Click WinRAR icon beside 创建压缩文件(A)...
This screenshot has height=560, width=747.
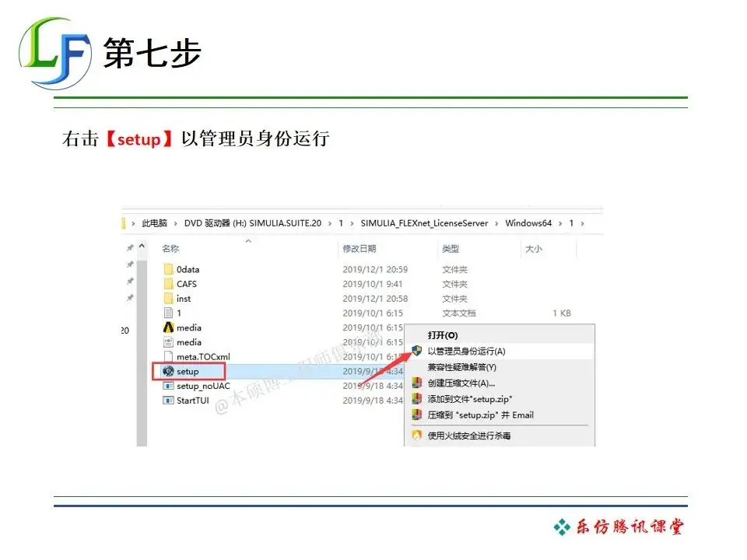click(x=417, y=383)
